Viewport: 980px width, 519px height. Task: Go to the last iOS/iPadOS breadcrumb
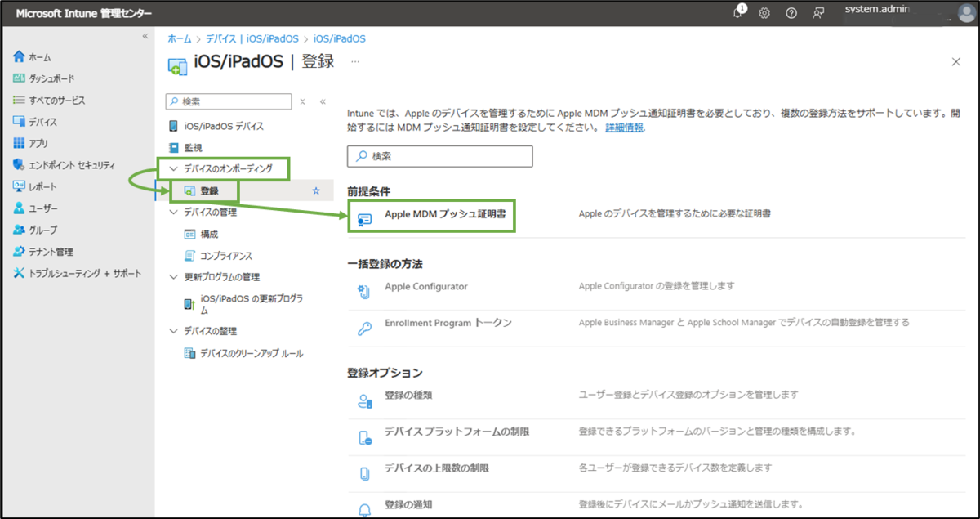click(x=340, y=38)
